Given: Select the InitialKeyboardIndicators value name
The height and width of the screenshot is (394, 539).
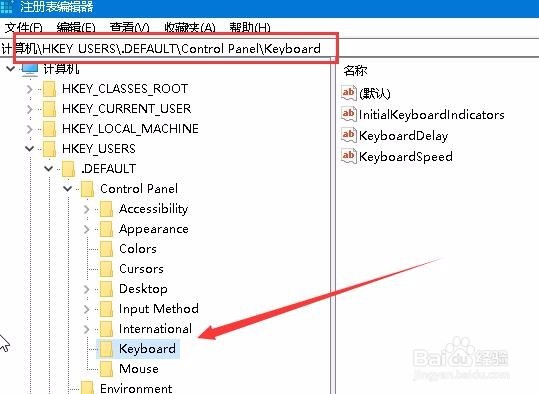Looking at the screenshot, I should click(x=431, y=115).
